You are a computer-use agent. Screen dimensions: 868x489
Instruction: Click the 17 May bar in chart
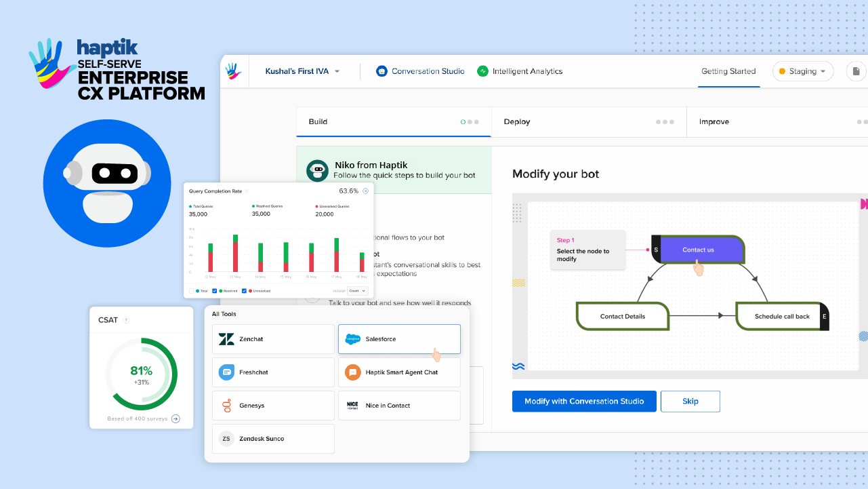(x=336, y=255)
